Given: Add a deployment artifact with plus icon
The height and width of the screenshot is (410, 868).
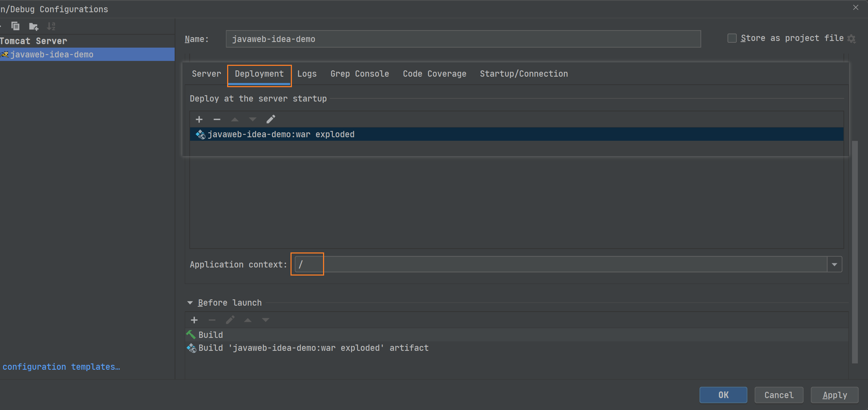Looking at the screenshot, I should click(x=199, y=120).
